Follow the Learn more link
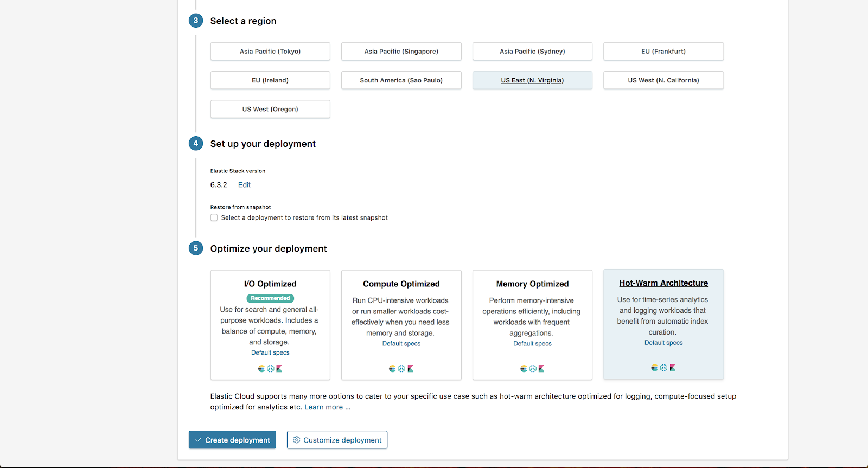The image size is (868, 468). (x=327, y=407)
